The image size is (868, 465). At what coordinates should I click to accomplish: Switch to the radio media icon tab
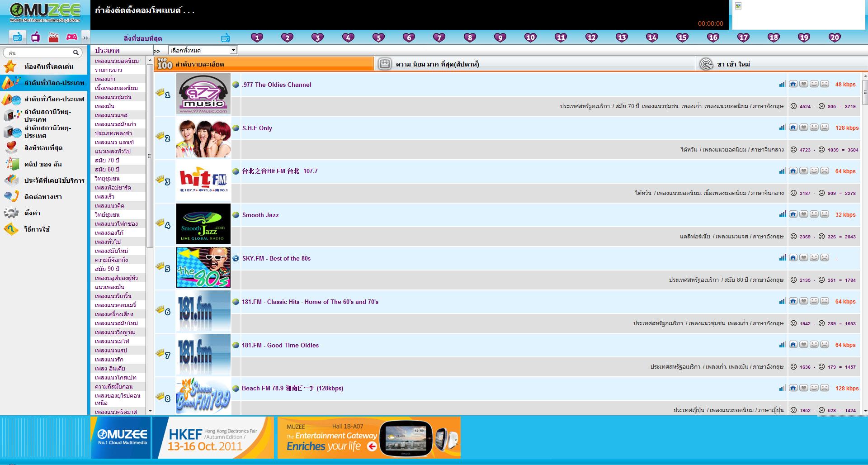click(18, 37)
